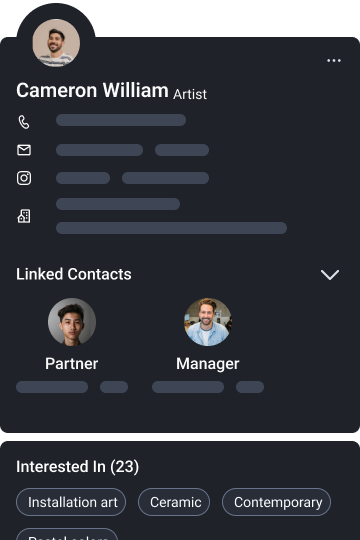Open the Manager contact's avatar
Viewport: 360px width, 540px height.
click(208, 322)
